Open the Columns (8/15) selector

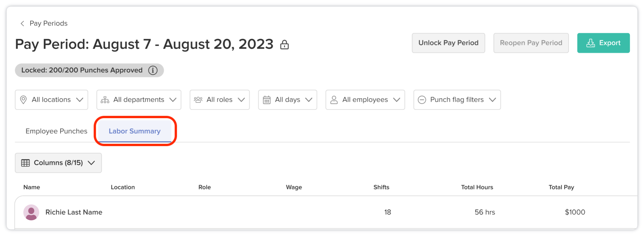coord(58,163)
